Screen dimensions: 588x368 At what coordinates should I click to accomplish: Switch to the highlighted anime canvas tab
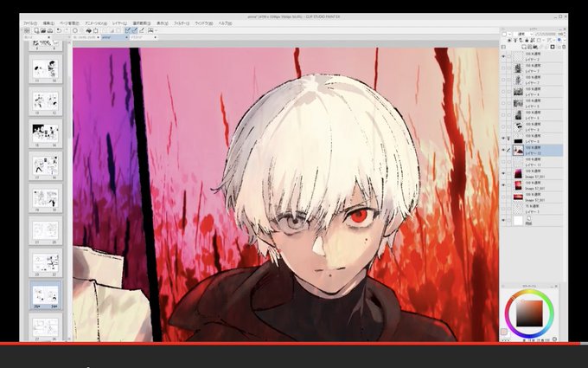(x=113, y=37)
